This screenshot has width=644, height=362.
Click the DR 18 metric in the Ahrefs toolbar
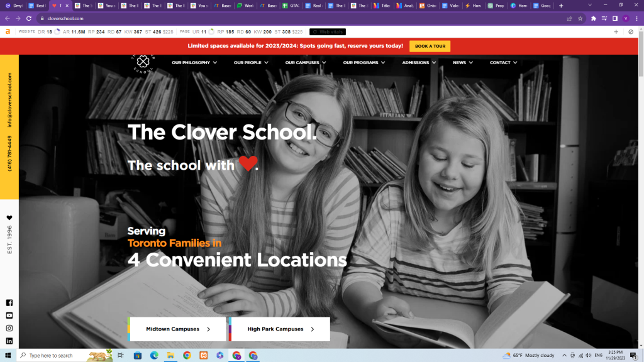(x=45, y=31)
